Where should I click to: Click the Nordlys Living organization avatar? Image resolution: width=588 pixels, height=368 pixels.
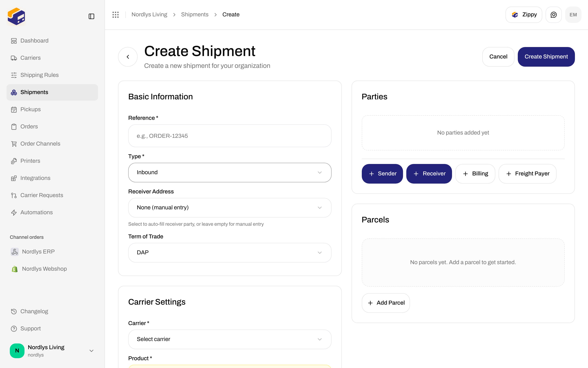[17, 351]
